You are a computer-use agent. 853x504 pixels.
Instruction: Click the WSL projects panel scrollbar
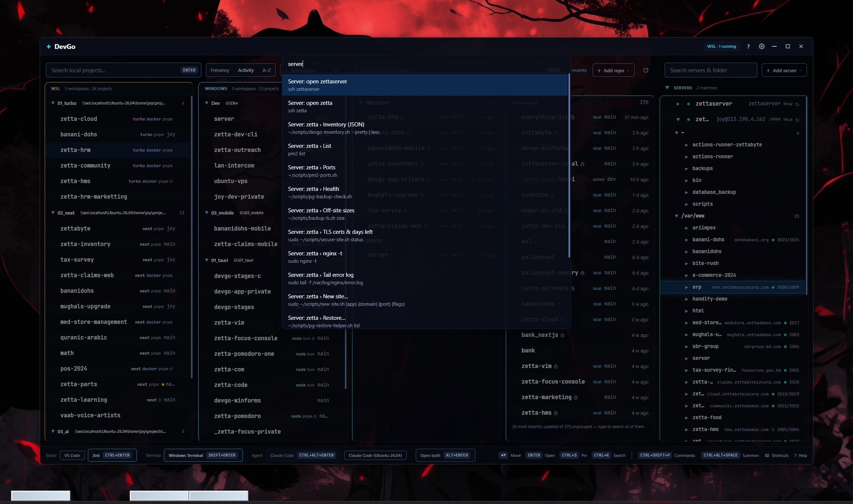[x=191, y=237]
